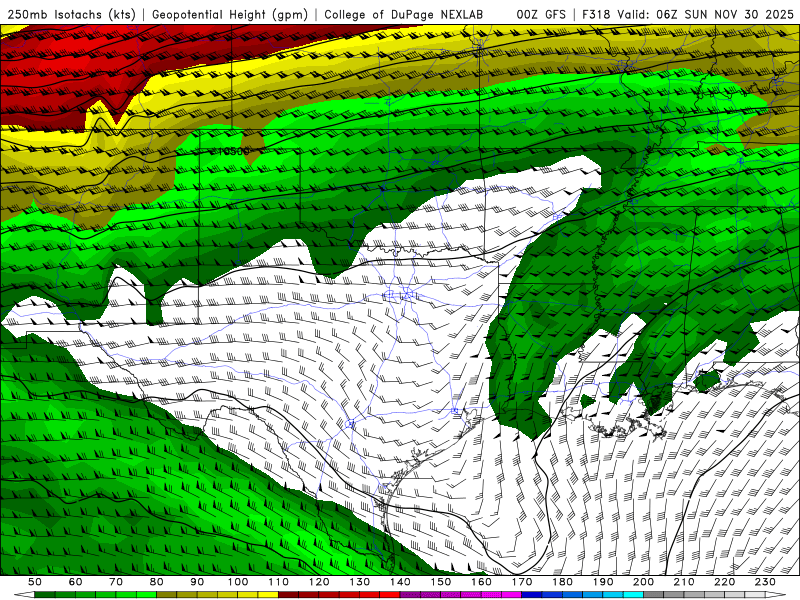Viewport: 800px width, 600px height.
Task: Click the legend value '190'
Action: point(603,582)
